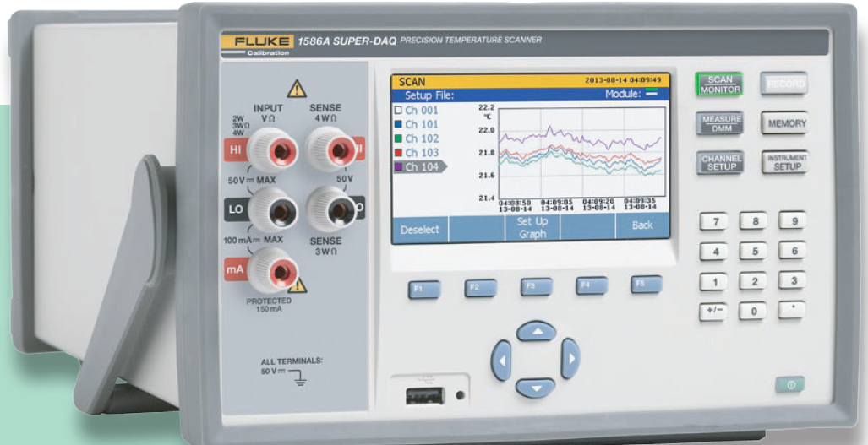Viewport: 868px width, 445px height.
Task: Toggle the Ch 101 channel checkbox
Action: coord(398,125)
